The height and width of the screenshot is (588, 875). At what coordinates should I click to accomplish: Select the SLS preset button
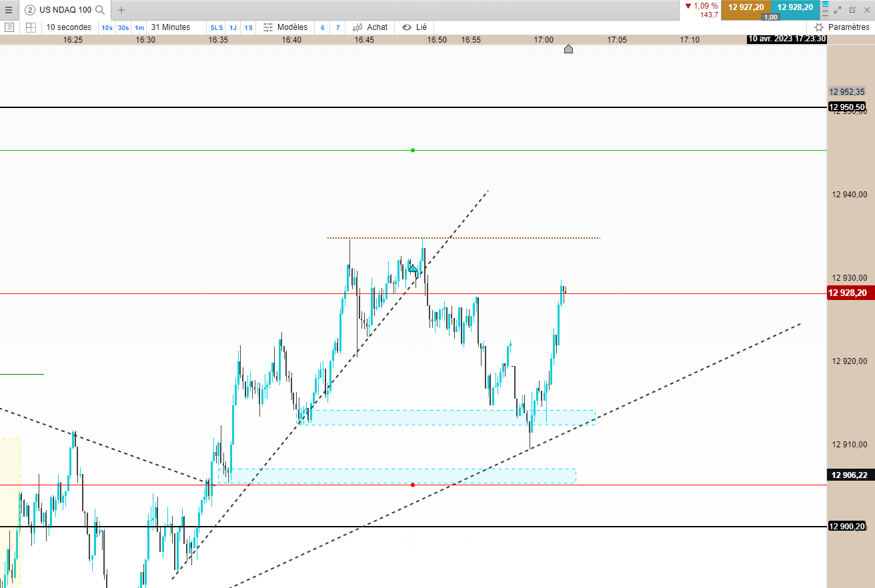[217, 27]
